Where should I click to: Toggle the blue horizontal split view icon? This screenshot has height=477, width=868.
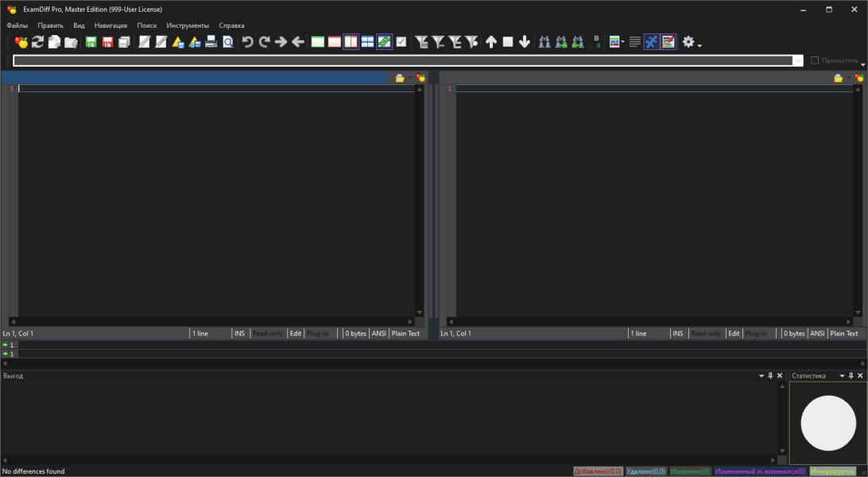367,42
